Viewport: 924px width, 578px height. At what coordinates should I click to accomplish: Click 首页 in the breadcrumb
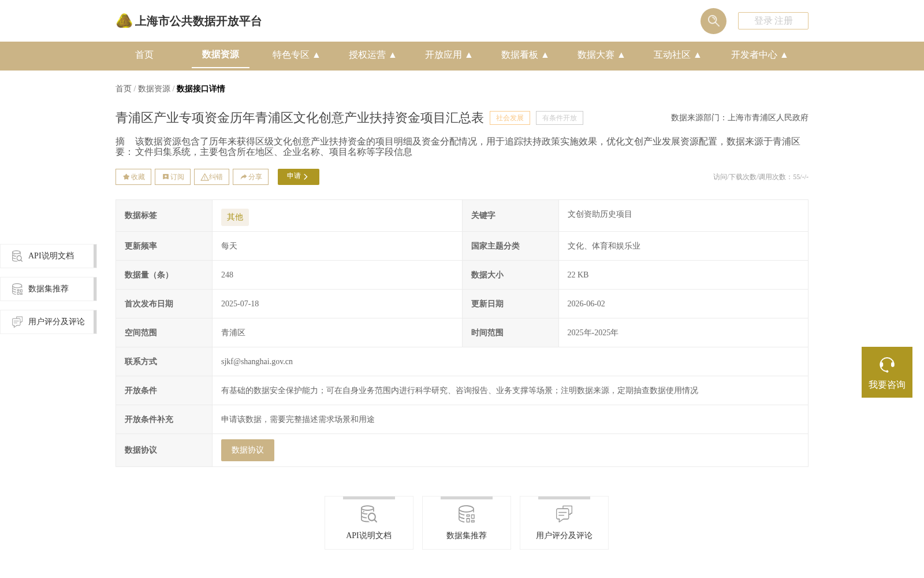124,89
